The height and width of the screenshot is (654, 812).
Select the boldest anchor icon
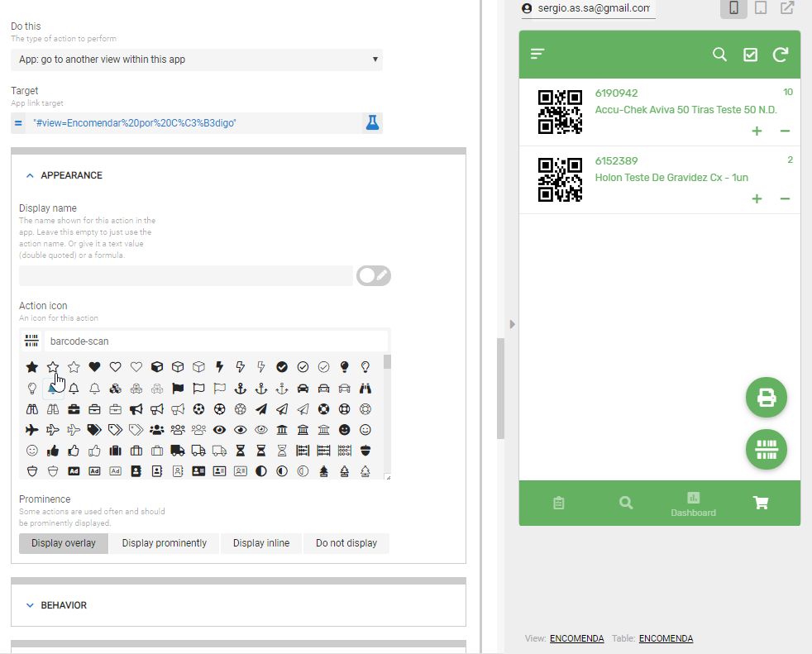click(241, 389)
